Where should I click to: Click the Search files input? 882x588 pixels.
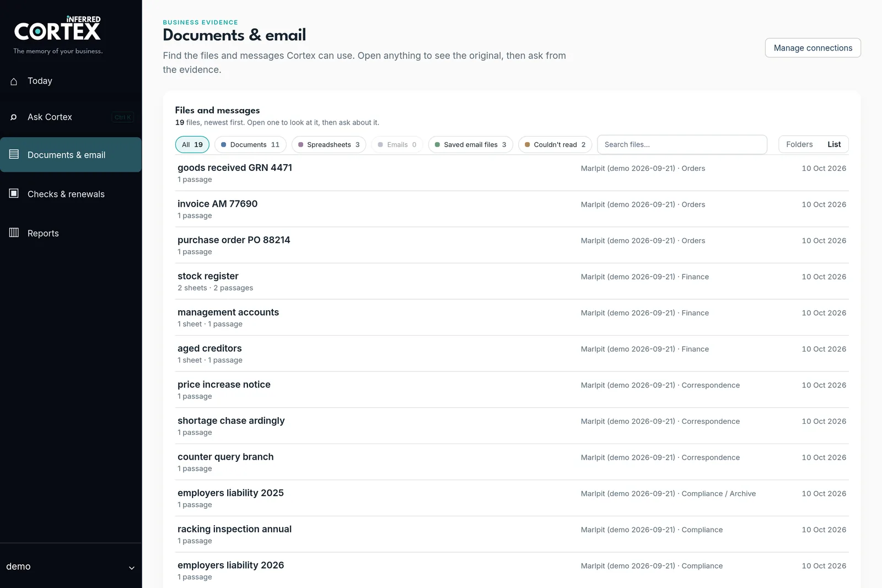(x=682, y=144)
